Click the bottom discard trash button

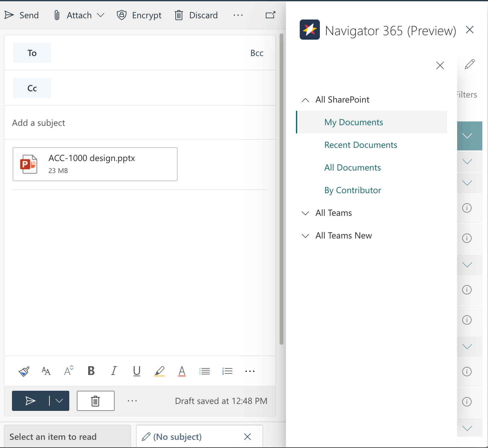96,401
